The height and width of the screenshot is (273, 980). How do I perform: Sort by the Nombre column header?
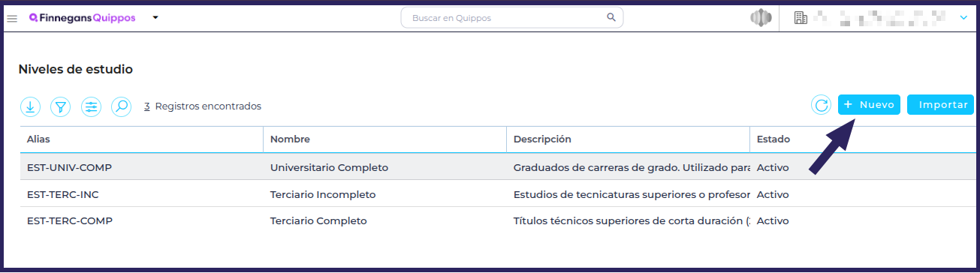point(290,139)
